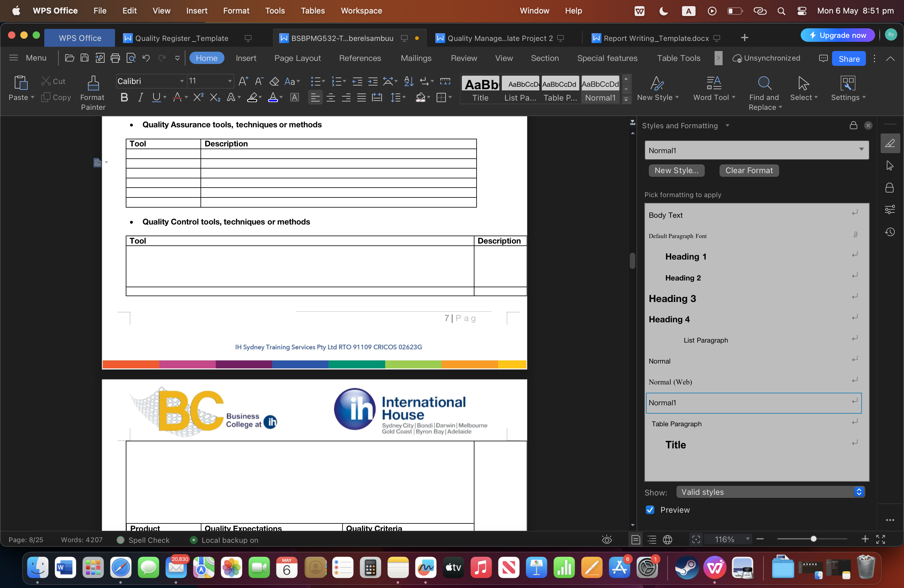Toggle italic formatting
Image resolution: width=904 pixels, height=588 pixels.
pos(140,97)
